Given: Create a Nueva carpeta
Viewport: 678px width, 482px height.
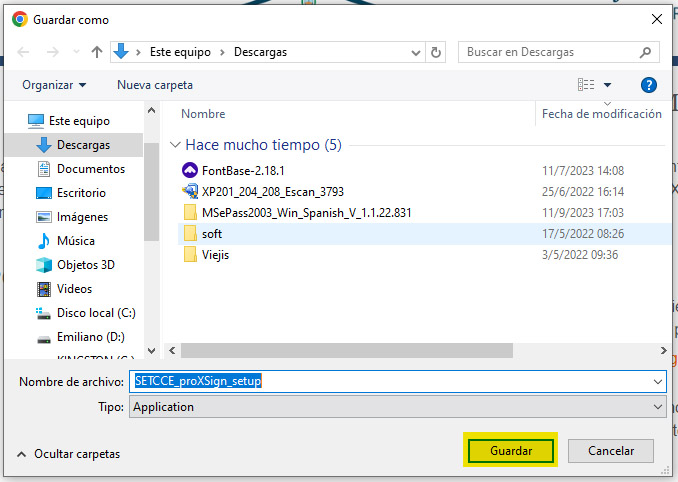Looking at the screenshot, I should [155, 85].
